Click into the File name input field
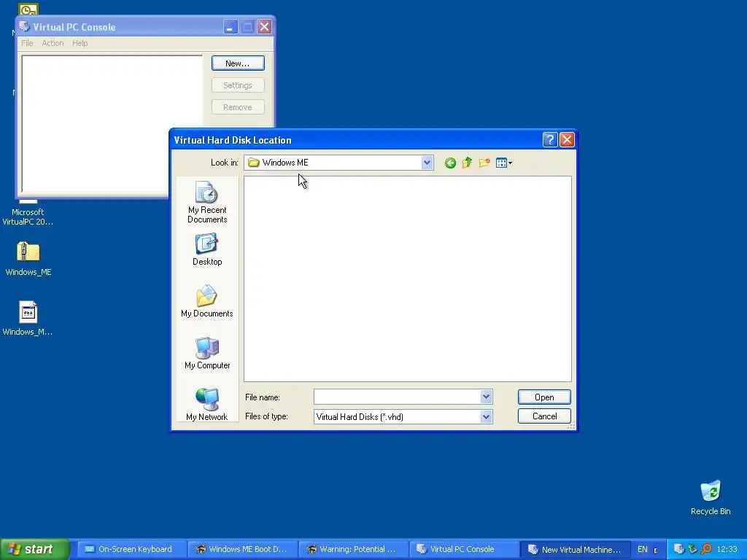The width and height of the screenshot is (747, 560). pyautogui.click(x=397, y=396)
